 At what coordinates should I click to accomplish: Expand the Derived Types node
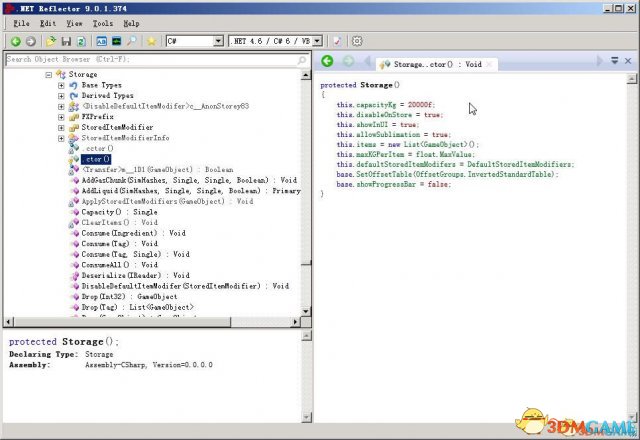pyautogui.click(x=61, y=96)
